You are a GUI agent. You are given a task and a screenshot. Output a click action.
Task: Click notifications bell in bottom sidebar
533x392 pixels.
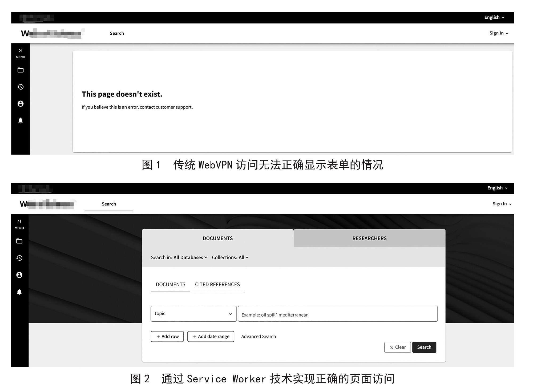[x=19, y=292]
